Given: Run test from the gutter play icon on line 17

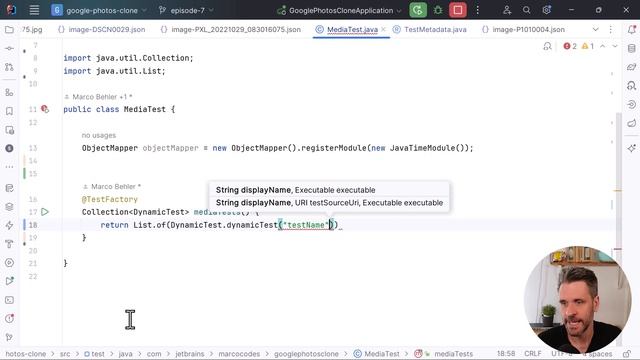Looking at the screenshot, I should 45,212.
